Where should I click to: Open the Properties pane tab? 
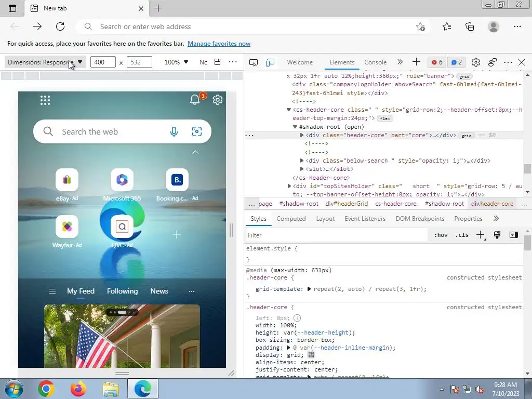pyautogui.click(x=468, y=219)
